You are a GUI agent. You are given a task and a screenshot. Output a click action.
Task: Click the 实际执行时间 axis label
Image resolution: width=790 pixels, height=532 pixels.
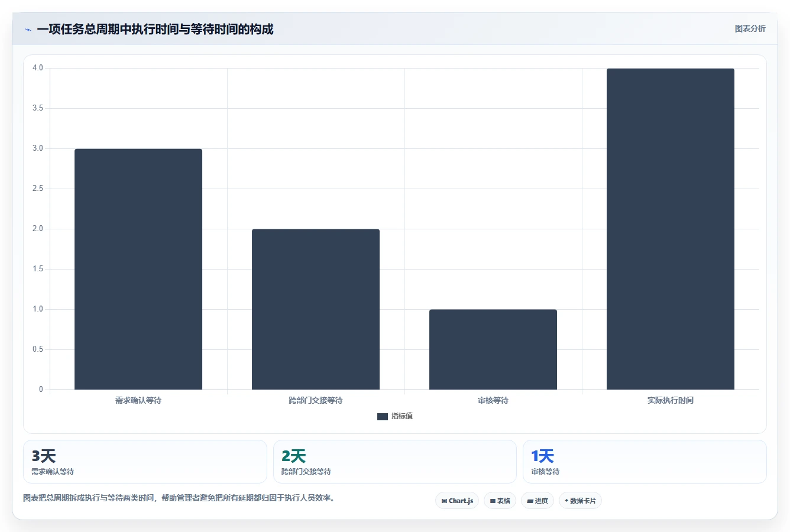coord(671,401)
